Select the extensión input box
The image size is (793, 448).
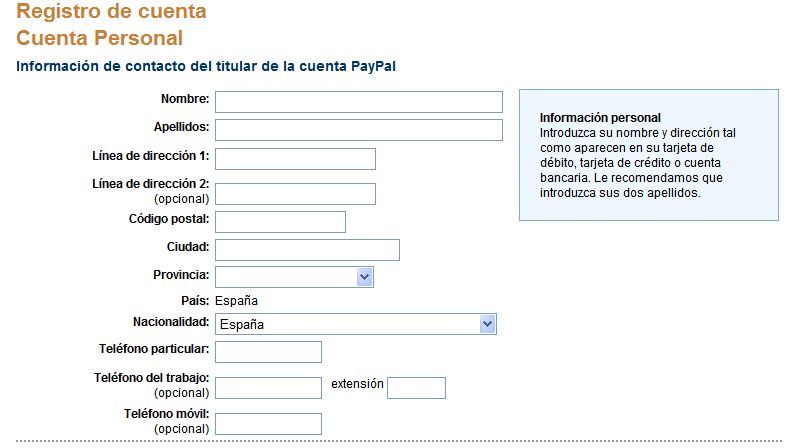coord(416,388)
